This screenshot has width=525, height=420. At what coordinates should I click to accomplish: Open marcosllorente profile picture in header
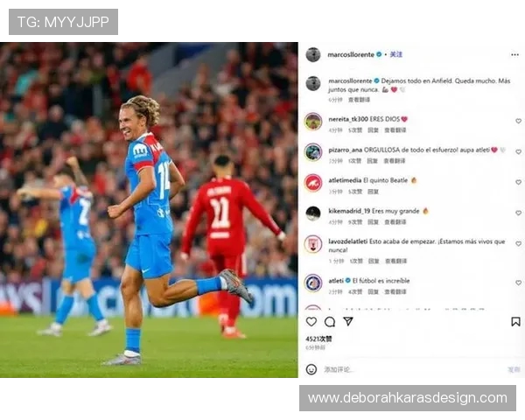click(x=313, y=54)
